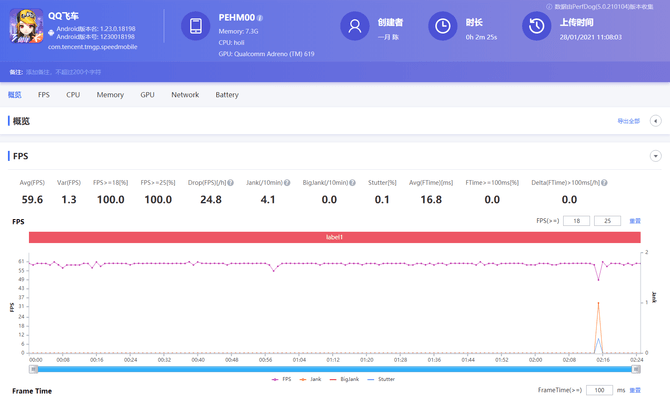The height and width of the screenshot is (396, 670).
Task: Click the info icon next to PEHM00
Action: (x=260, y=18)
